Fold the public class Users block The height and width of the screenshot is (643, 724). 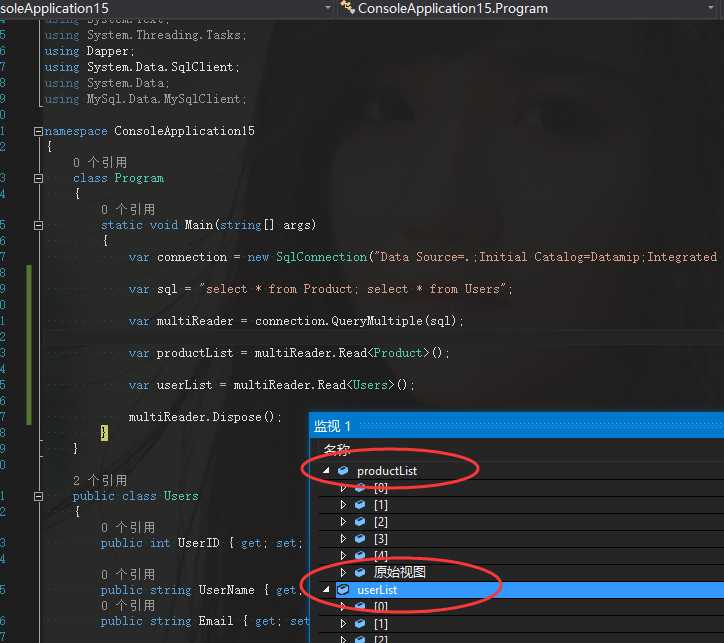click(38, 496)
